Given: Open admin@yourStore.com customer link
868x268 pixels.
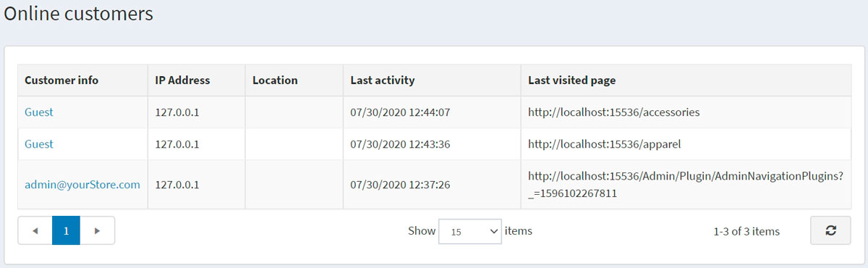Looking at the screenshot, I should point(82,185).
